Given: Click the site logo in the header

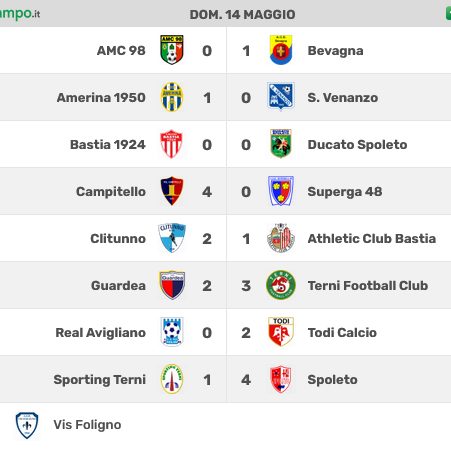Looking at the screenshot, I should click(x=20, y=14).
